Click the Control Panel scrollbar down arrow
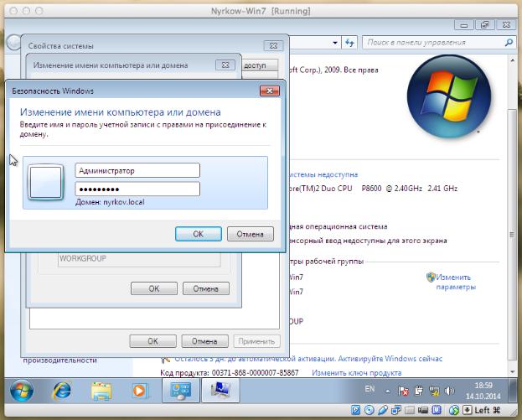The image size is (522, 420). (512, 371)
